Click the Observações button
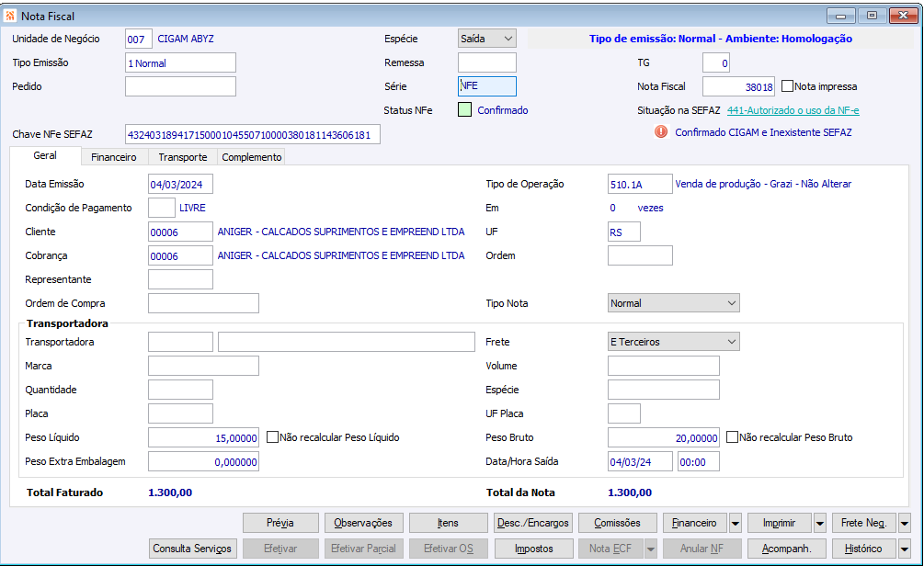Viewport: 924px width, 566px height. (363, 523)
